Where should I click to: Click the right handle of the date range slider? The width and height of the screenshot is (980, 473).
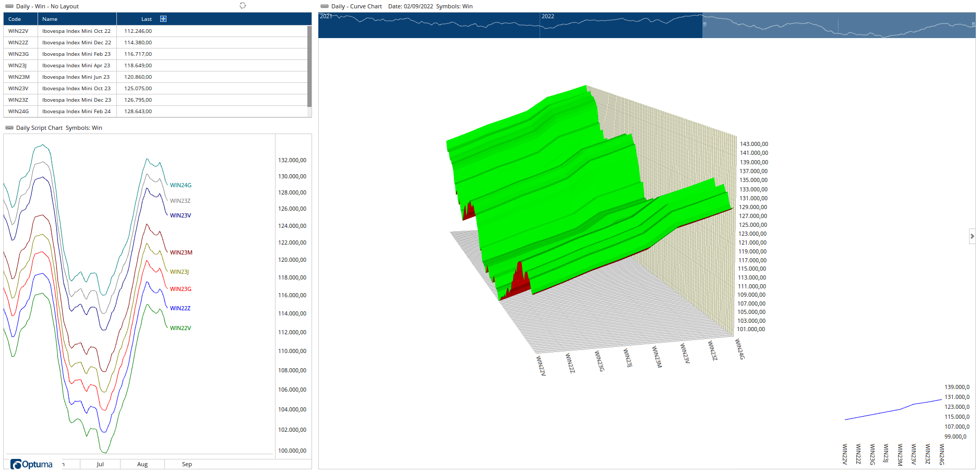point(973,25)
